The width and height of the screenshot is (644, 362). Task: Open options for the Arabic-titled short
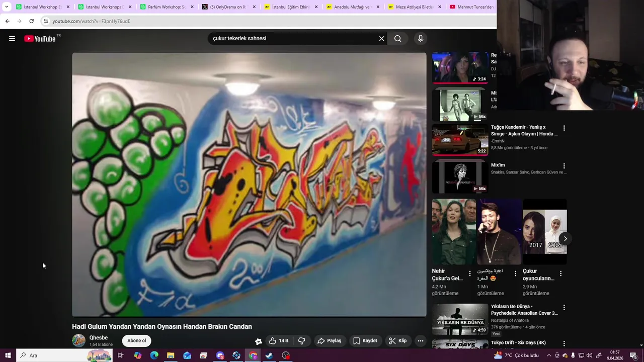[x=515, y=274]
